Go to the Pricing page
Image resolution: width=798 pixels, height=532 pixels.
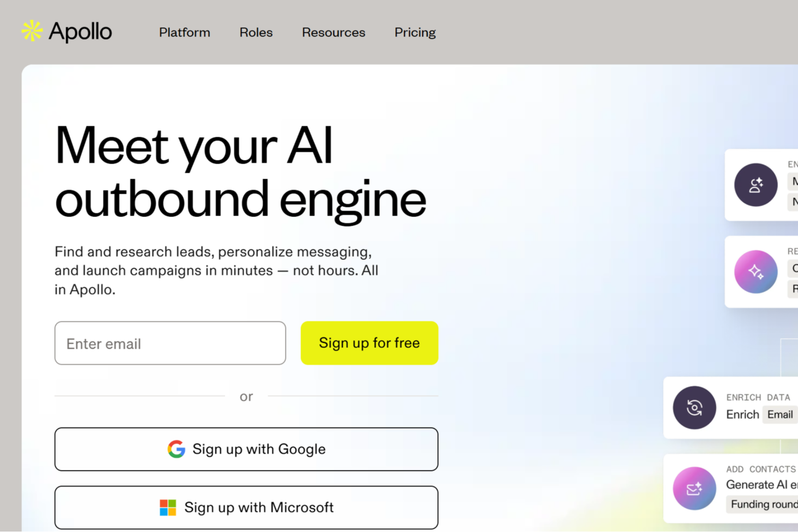(415, 32)
